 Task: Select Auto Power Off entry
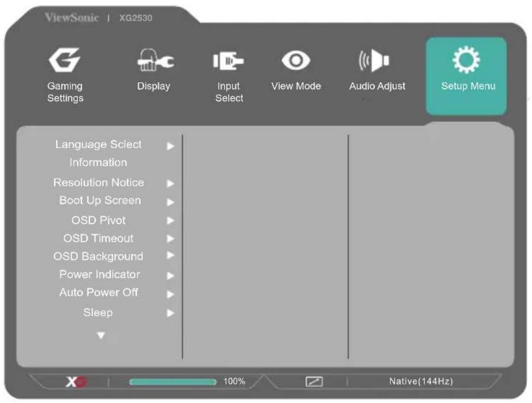click(99, 292)
